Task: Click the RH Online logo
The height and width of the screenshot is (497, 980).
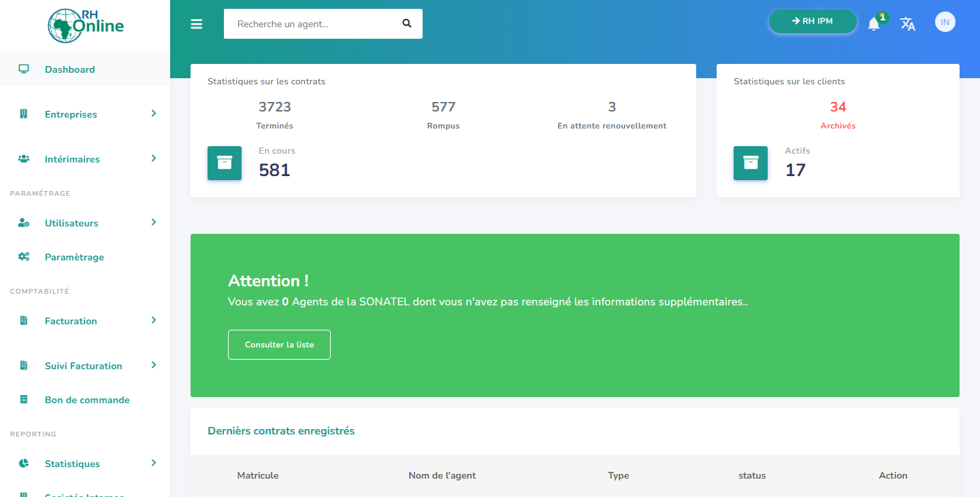Action: click(86, 25)
